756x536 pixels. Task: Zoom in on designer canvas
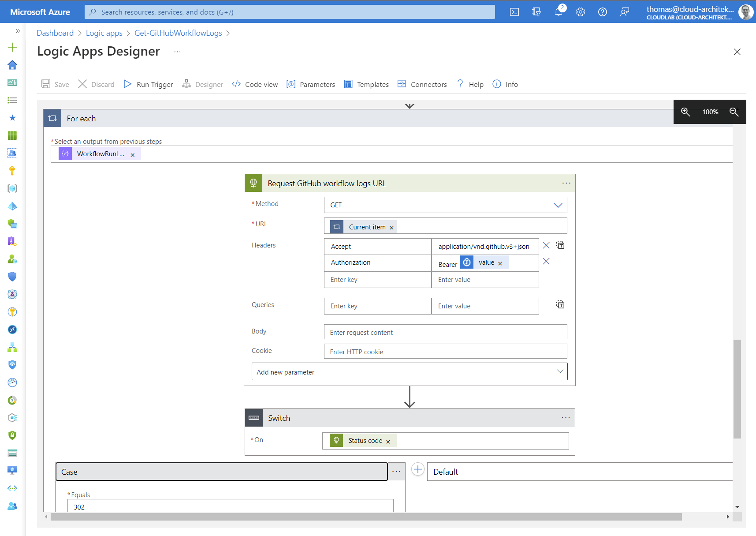[x=685, y=112]
